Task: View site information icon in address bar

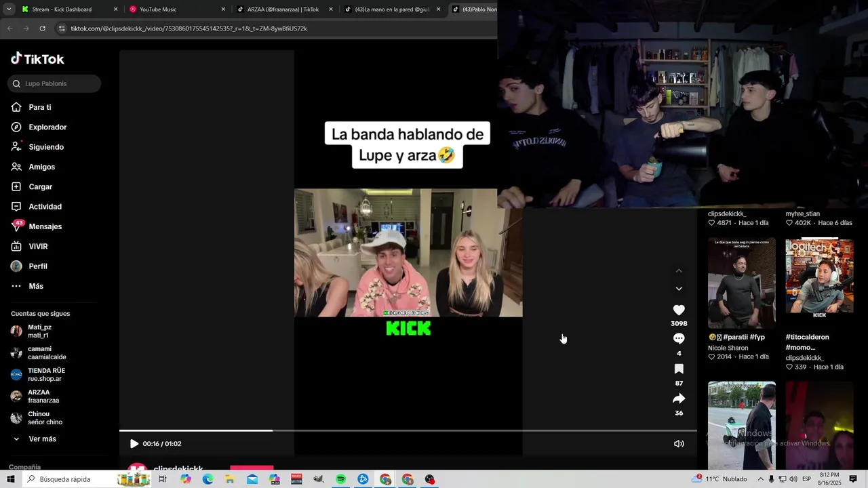Action: click(x=62, y=28)
